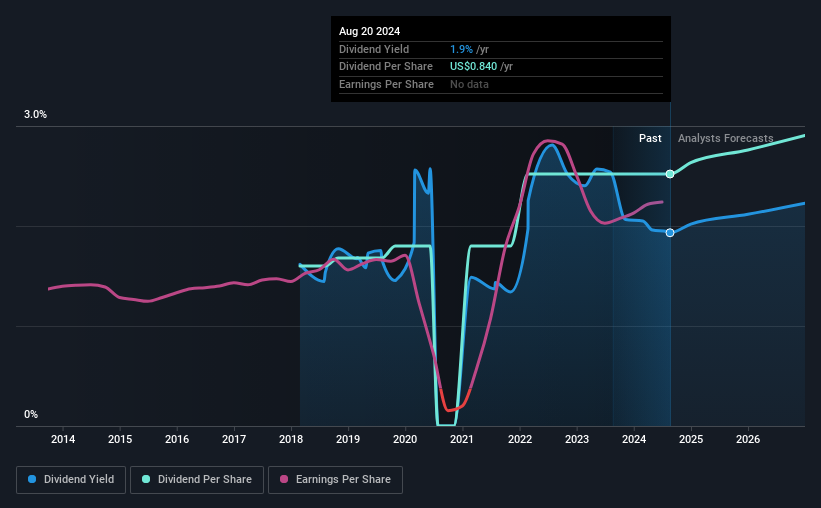Click the 2017 x-axis label
This screenshot has height=508, width=821.
(234, 439)
